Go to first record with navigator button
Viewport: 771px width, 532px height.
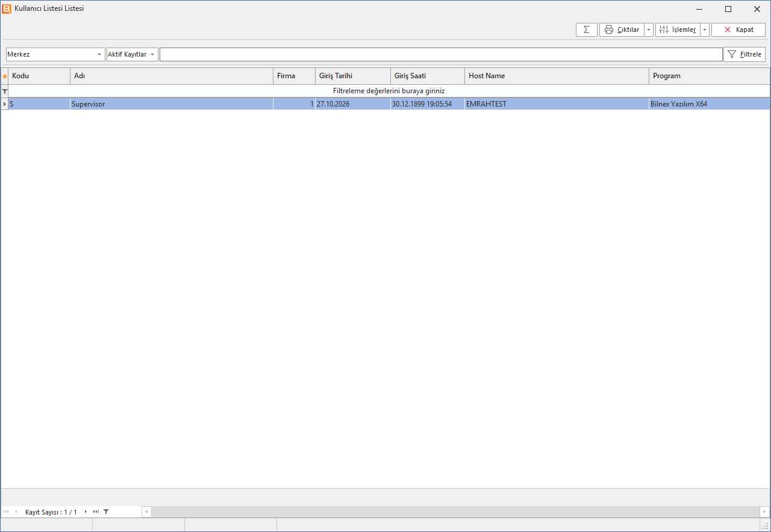point(6,512)
